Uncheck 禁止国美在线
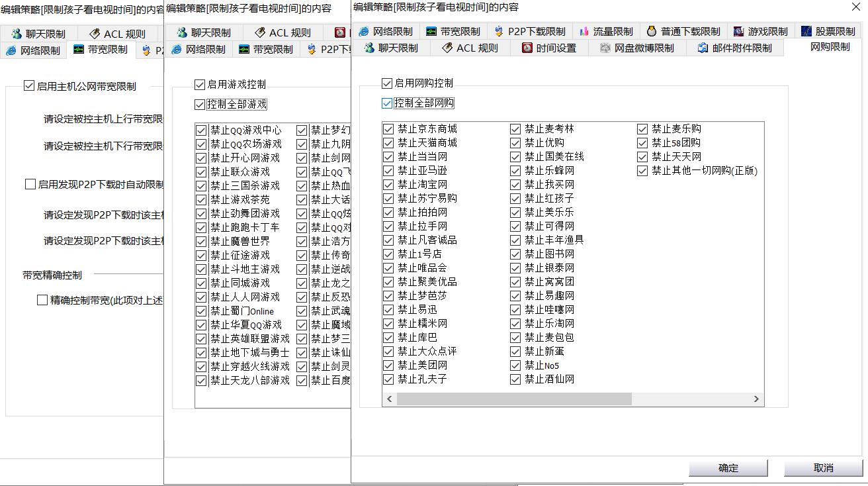Screen dimensions: 868x486 click(515, 157)
